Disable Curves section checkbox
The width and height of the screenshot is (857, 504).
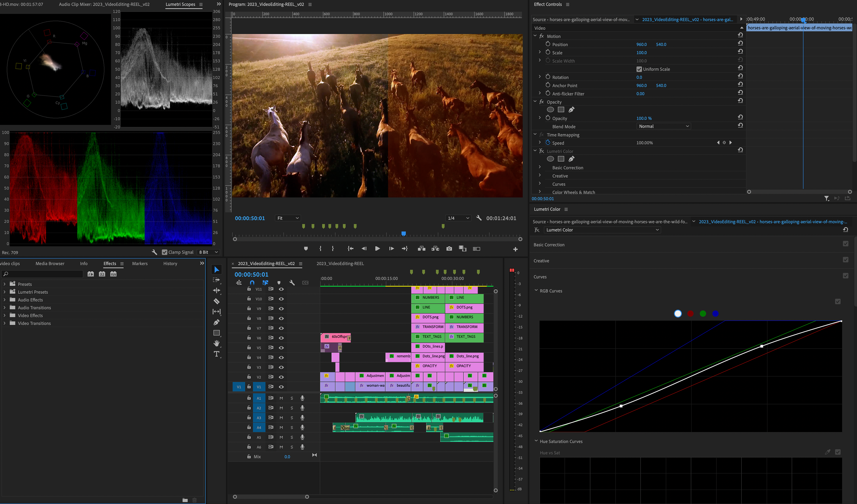coord(845,275)
